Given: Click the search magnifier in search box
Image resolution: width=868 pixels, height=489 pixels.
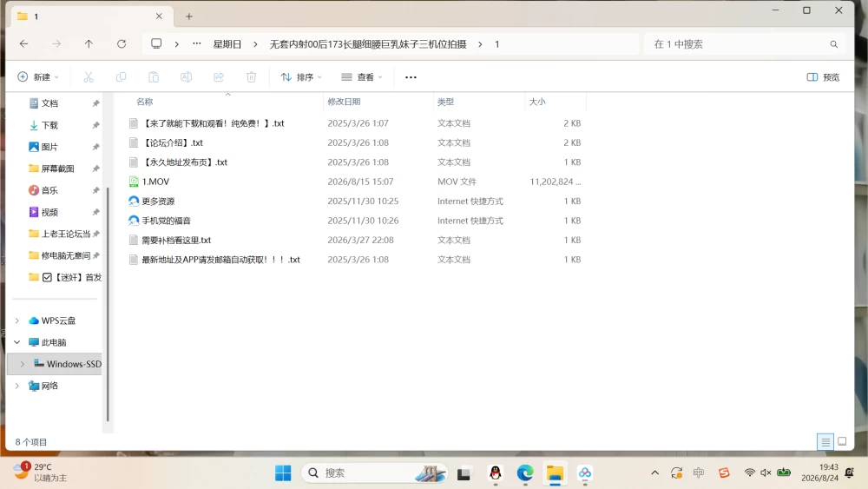Looking at the screenshot, I should (x=833, y=44).
